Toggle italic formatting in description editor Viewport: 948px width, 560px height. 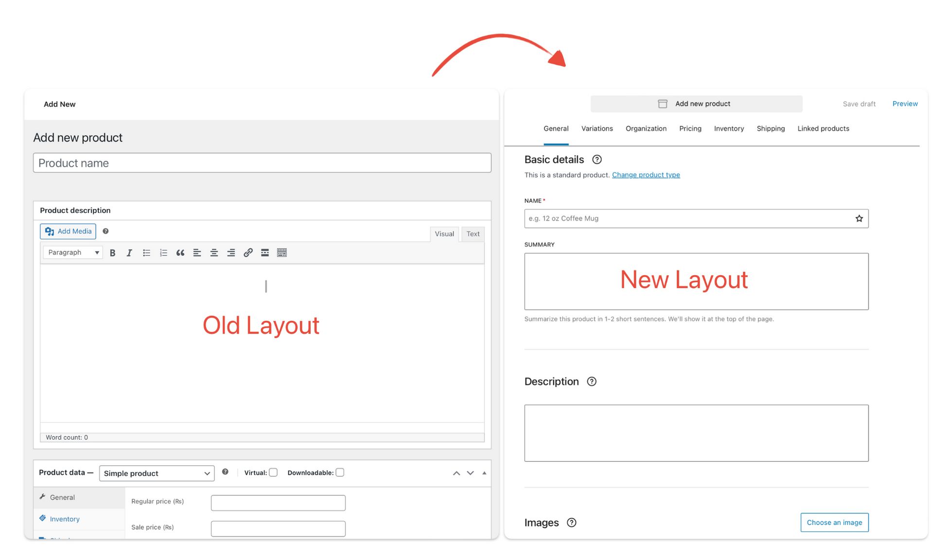tap(129, 253)
